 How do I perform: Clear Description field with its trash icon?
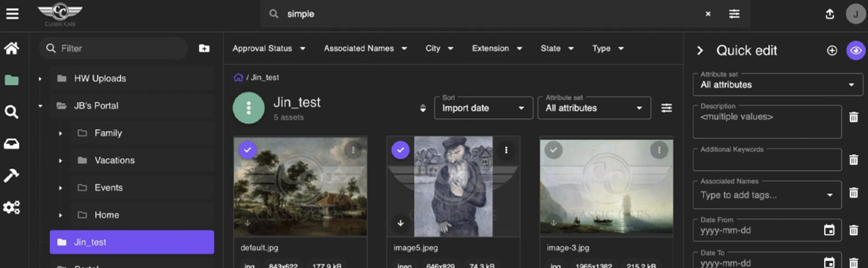854,117
